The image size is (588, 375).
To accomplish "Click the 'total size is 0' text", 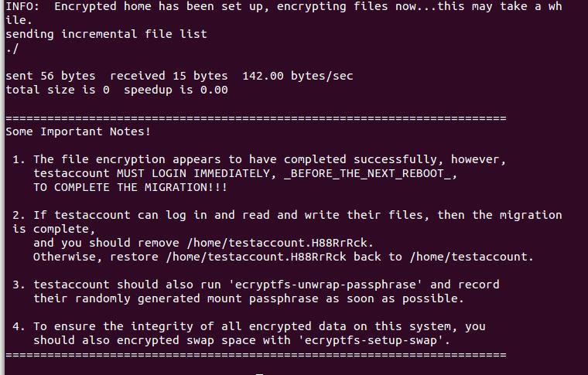I will tap(57, 90).
